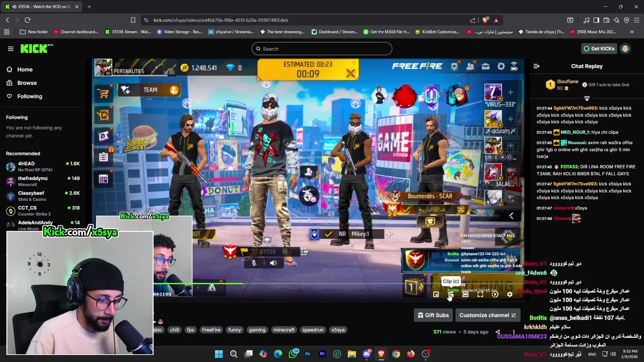Open Brave wallet icon
Viewport: 644px width, 362px height.
click(x=606, y=20)
